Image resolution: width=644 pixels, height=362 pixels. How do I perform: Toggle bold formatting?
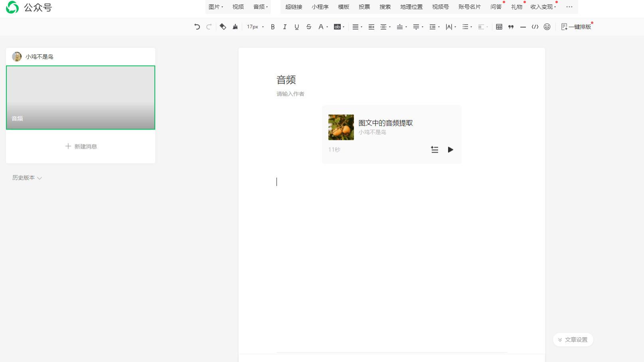(x=273, y=27)
